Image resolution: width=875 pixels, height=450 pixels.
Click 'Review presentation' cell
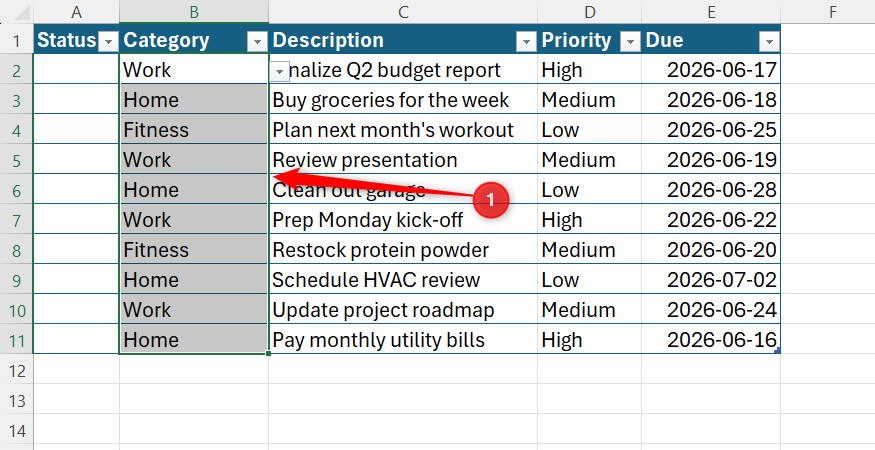pos(403,160)
